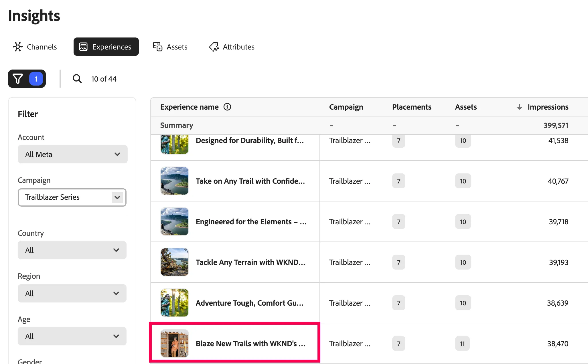The height and width of the screenshot is (364, 588).
Task: Click impressions value 40,767
Action: click(x=558, y=181)
